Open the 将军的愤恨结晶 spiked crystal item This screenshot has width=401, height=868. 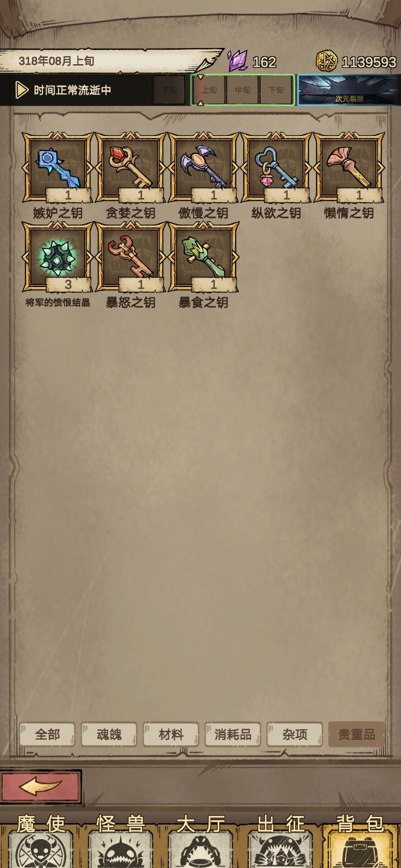pos(57,257)
